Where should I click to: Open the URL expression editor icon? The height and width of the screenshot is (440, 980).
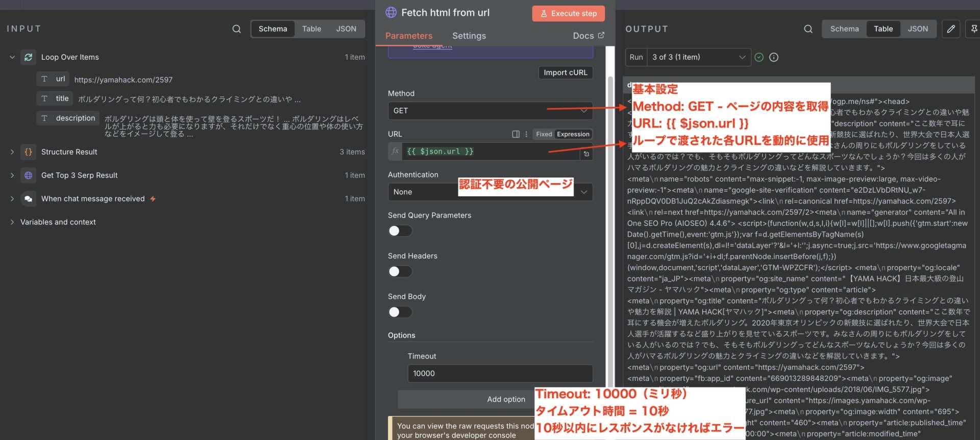click(x=586, y=153)
